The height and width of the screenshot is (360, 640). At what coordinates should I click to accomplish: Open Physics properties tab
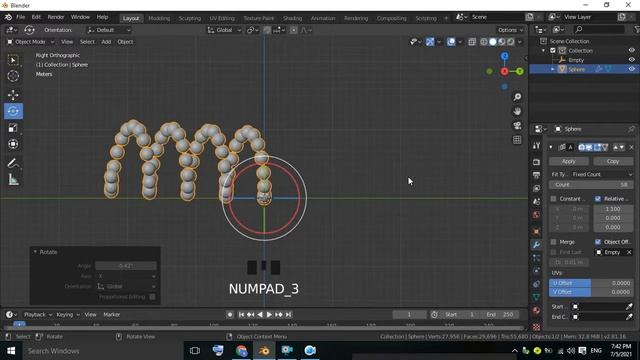pyautogui.click(x=536, y=271)
